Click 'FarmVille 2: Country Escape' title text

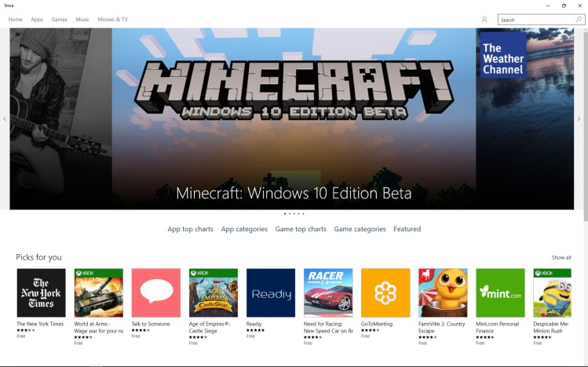442,327
